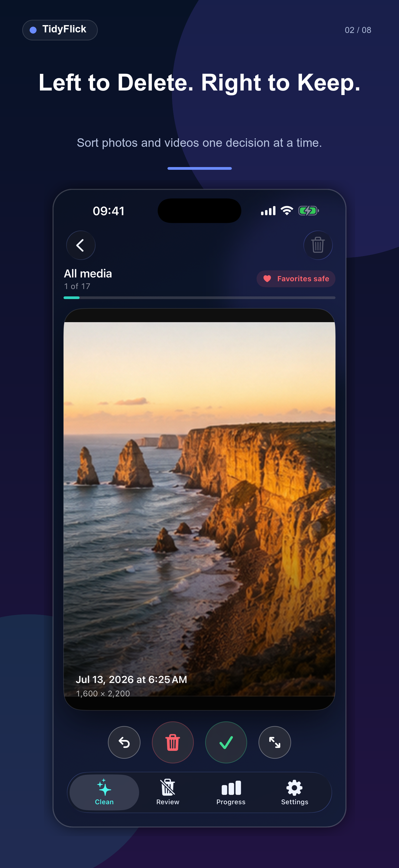Keep the photo with the green checkmark
Image resolution: width=399 pixels, height=868 pixels.
(226, 742)
